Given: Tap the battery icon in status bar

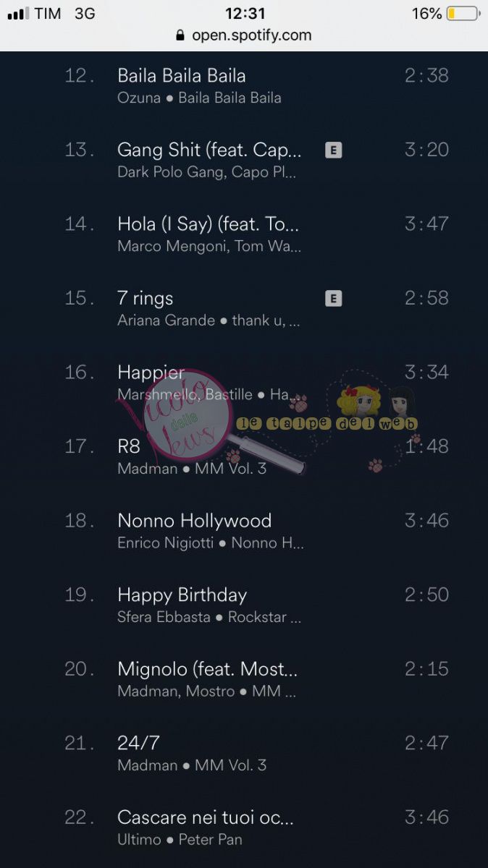Looking at the screenshot, I should (463, 14).
